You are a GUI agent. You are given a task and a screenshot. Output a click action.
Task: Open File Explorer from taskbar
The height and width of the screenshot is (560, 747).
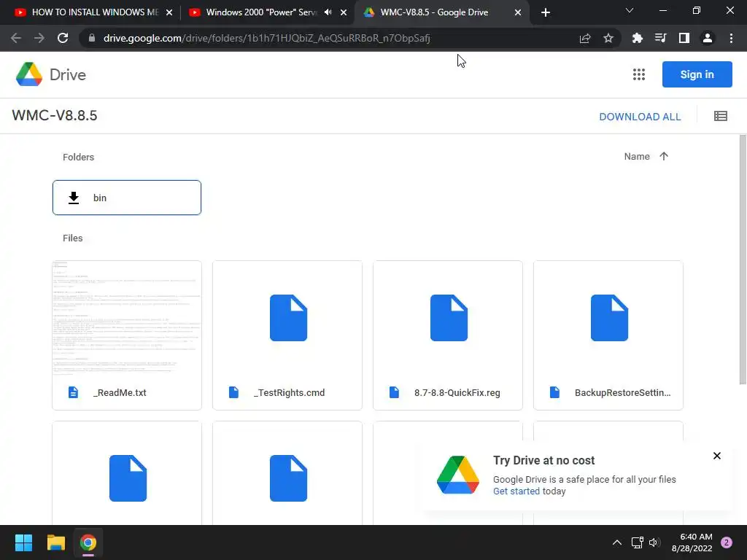click(x=55, y=542)
